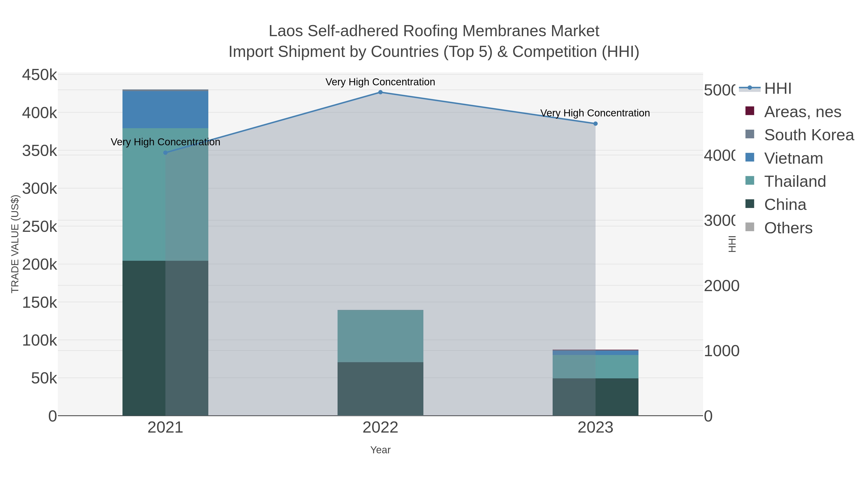Toggle Others series in legend
Viewport: 868px width, 488px height.
pos(779,228)
